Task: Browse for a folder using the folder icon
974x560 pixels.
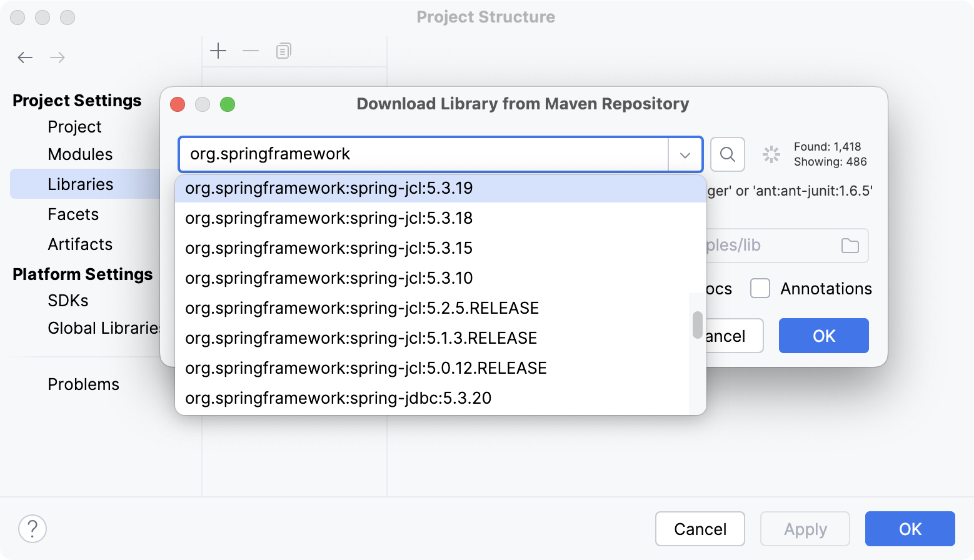Action: pos(850,246)
